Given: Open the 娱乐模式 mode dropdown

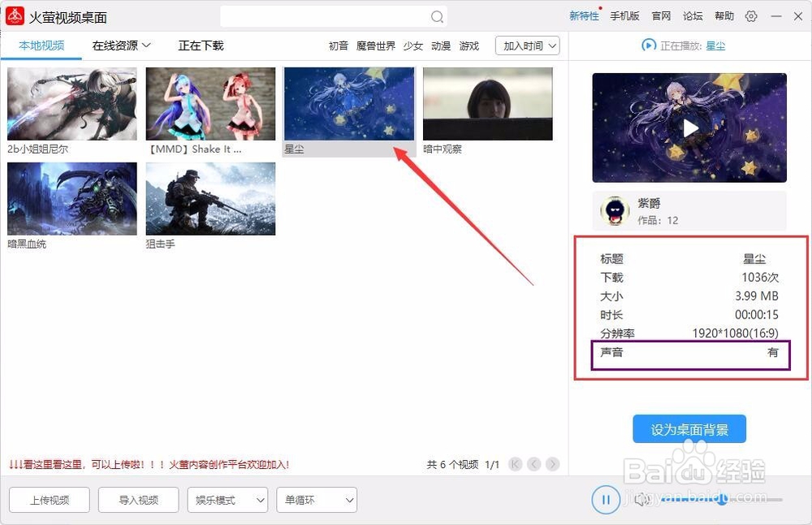Looking at the screenshot, I should (x=227, y=500).
